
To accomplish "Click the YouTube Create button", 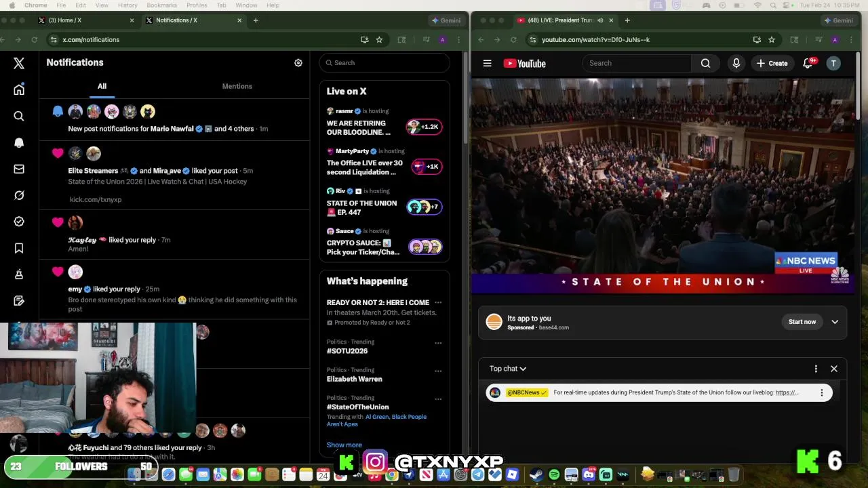I will (772, 63).
